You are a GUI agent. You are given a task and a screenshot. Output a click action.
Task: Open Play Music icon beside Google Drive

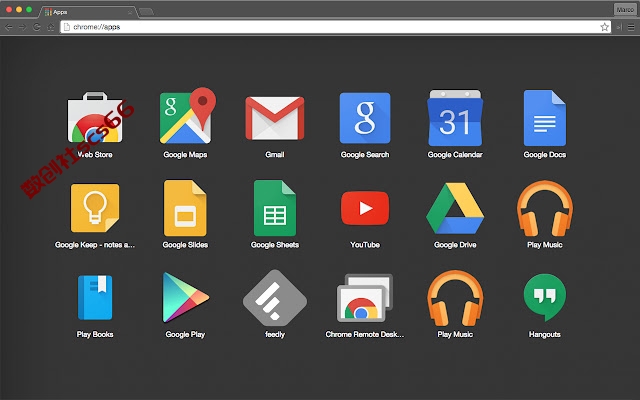tap(544, 208)
